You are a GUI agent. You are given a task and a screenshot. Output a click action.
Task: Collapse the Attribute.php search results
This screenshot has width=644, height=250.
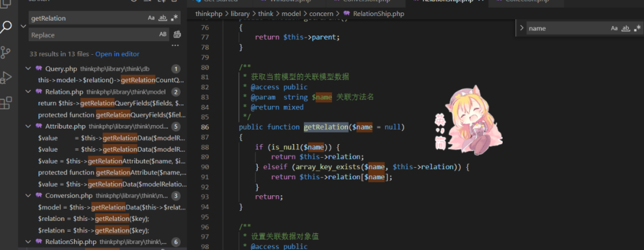[x=28, y=126]
